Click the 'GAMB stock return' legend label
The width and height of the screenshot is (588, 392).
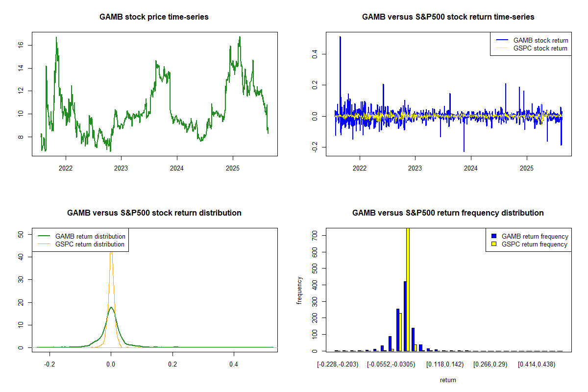(540, 40)
